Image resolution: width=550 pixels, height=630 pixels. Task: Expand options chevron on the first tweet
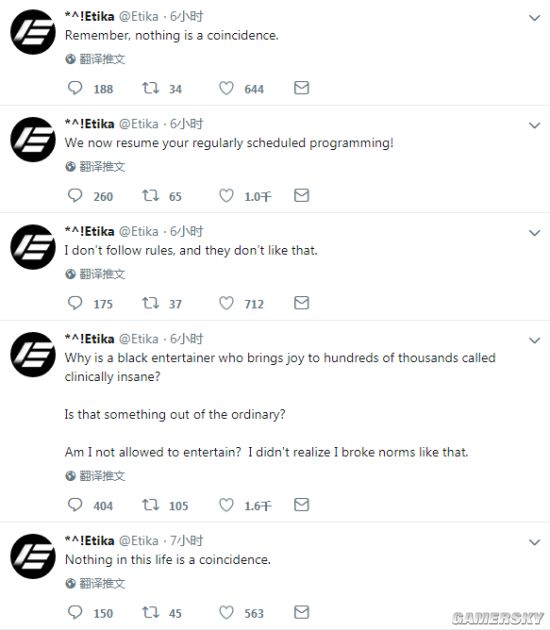click(534, 18)
